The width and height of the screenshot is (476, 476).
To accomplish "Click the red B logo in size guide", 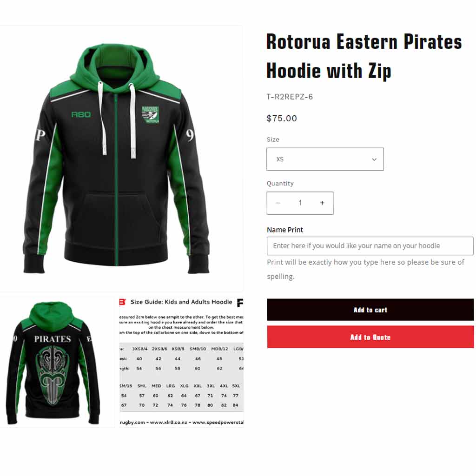I will [x=122, y=302].
